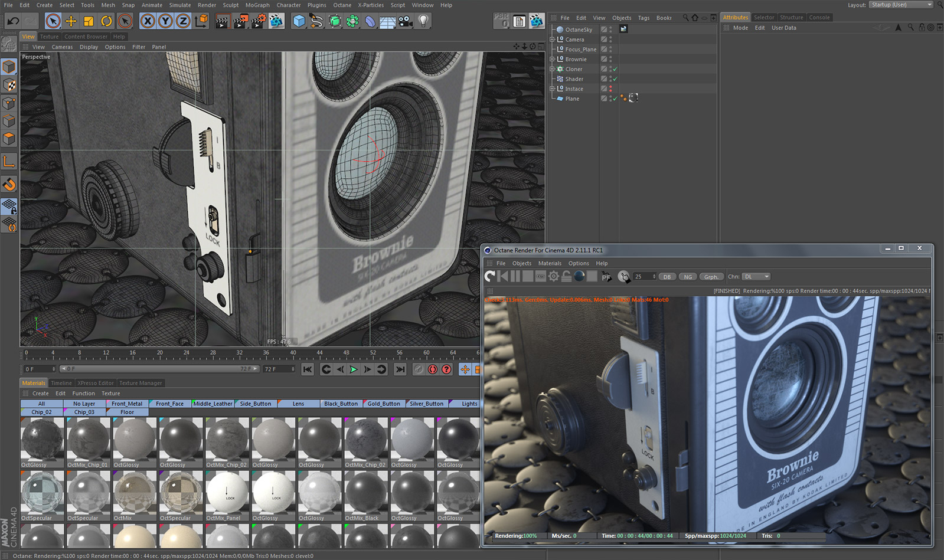The width and height of the screenshot is (944, 560).
Task: Open the MoGraph array generator icon
Action: point(352,21)
